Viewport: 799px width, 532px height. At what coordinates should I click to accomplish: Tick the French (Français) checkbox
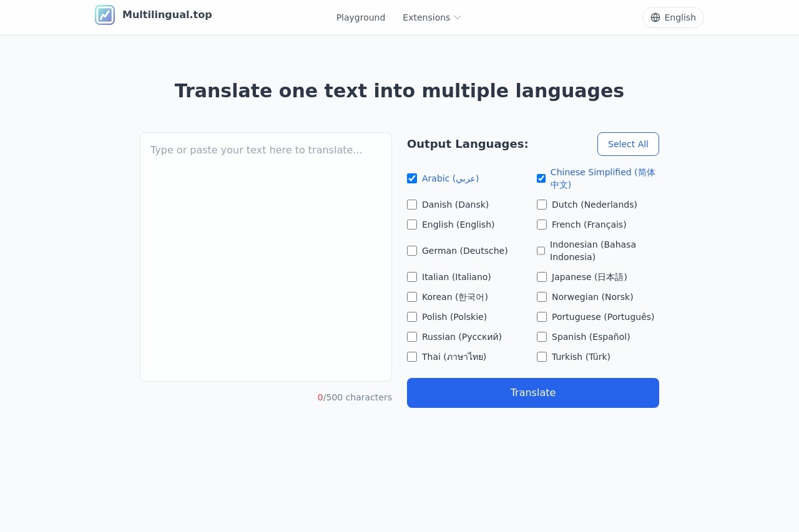[x=542, y=225]
